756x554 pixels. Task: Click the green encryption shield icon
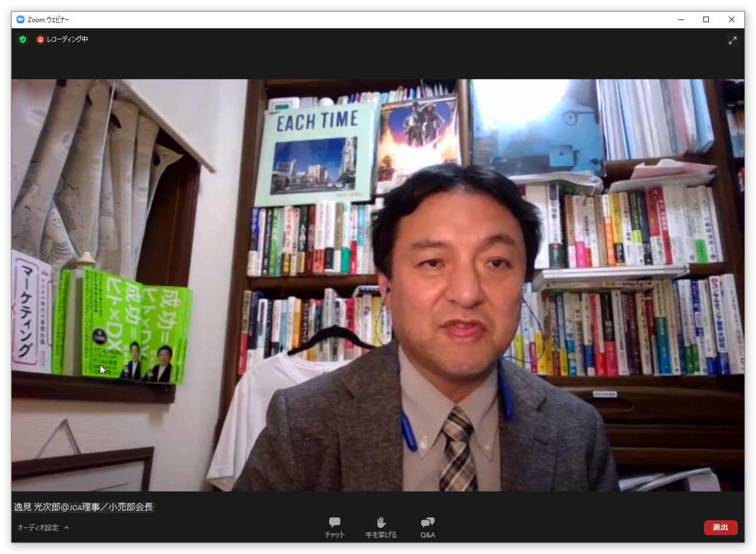click(22, 40)
